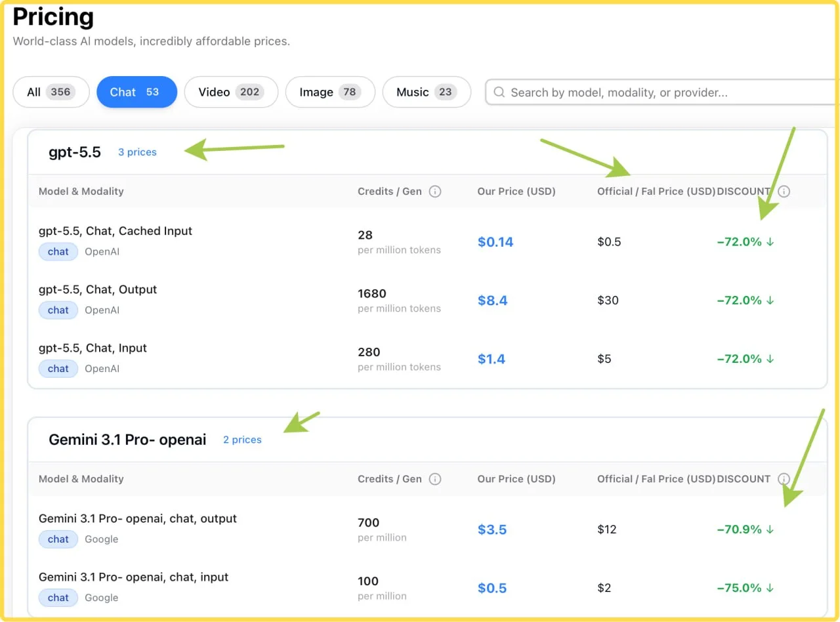Click the $1.4 price value
This screenshot has height=622, width=840.
click(x=492, y=359)
